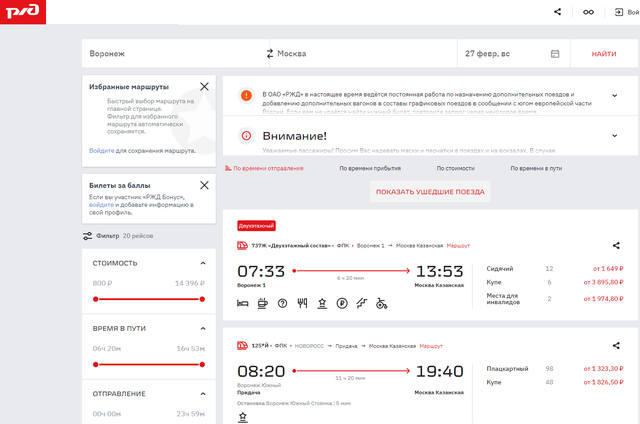Image resolution: width=640 pixels, height=424 pixels.
Task: Click the tea cup service icon
Action: 262,303
